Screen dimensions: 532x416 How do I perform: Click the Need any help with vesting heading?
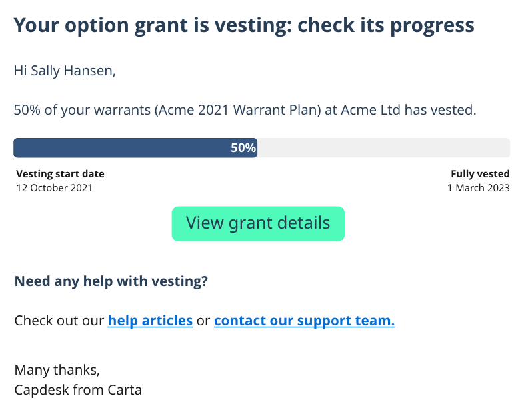point(111,281)
